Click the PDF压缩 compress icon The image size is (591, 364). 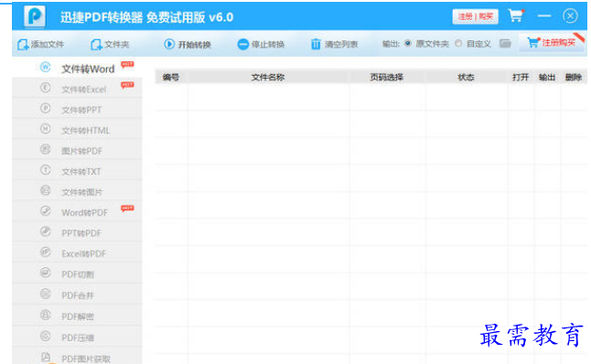[x=45, y=336]
